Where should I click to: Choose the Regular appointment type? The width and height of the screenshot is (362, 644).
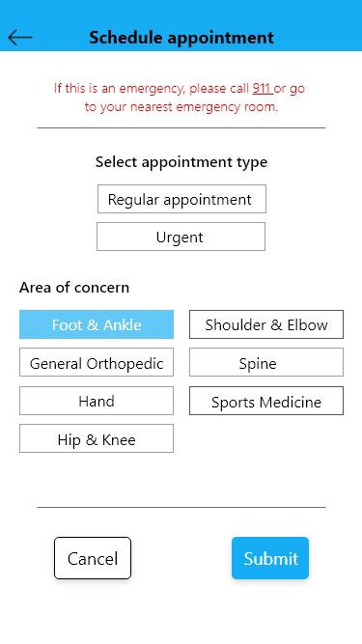click(x=181, y=199)
